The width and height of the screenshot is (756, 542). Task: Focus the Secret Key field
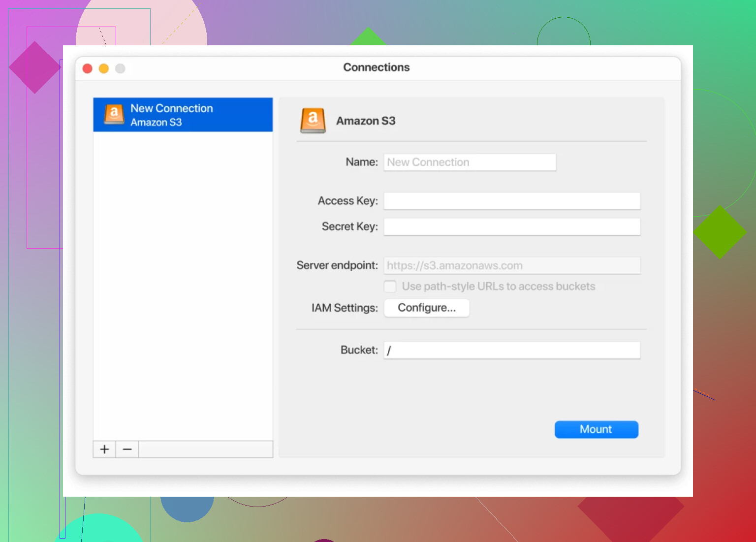(x=512, y=226)
